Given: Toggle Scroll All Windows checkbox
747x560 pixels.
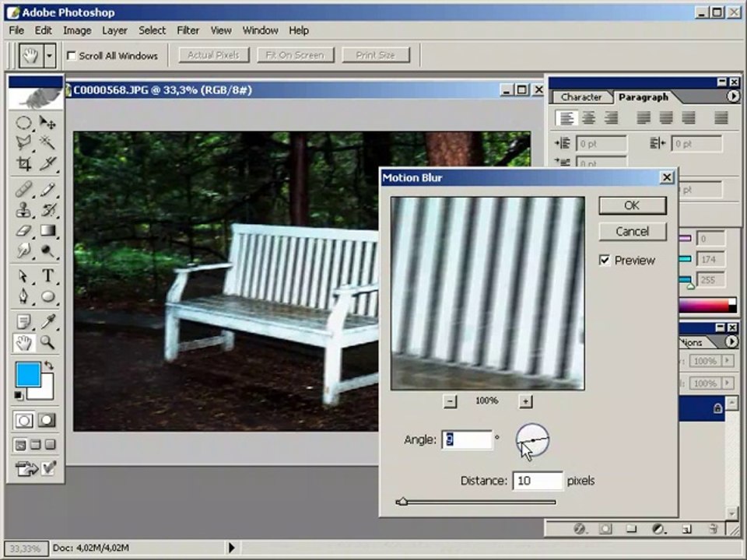Looking at the screenshot, I should (72, 56).
